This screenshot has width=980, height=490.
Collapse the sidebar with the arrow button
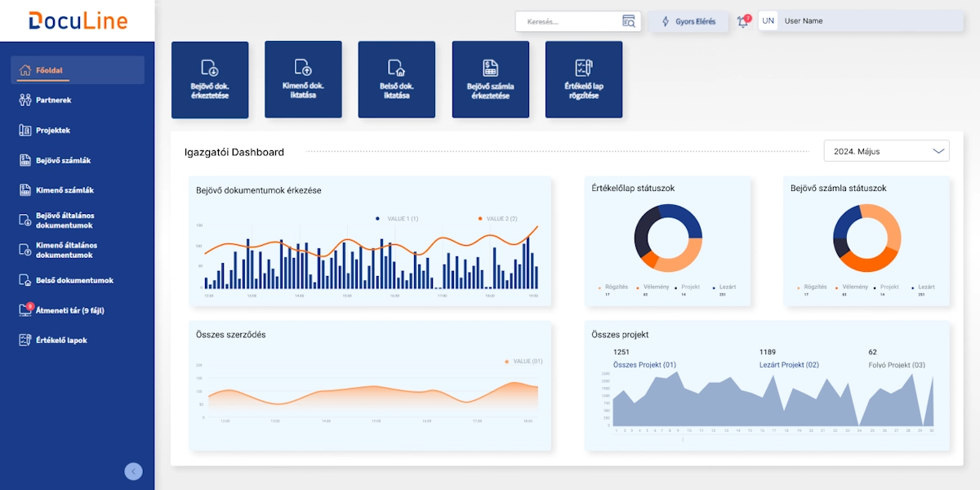tap(133, 471)
